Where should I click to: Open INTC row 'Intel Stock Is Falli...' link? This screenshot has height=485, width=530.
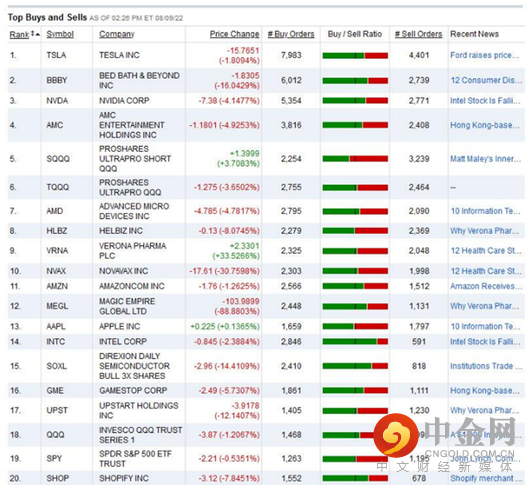[485, 342]
